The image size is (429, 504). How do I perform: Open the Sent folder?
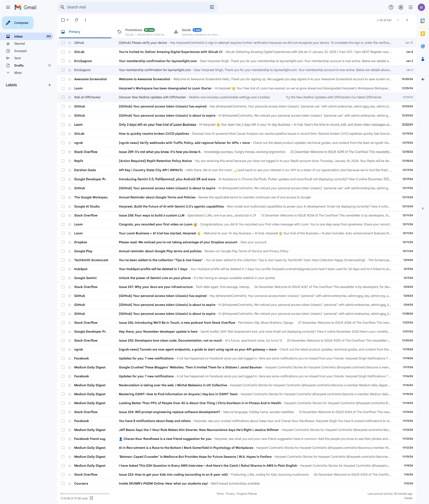pos(27,58)
